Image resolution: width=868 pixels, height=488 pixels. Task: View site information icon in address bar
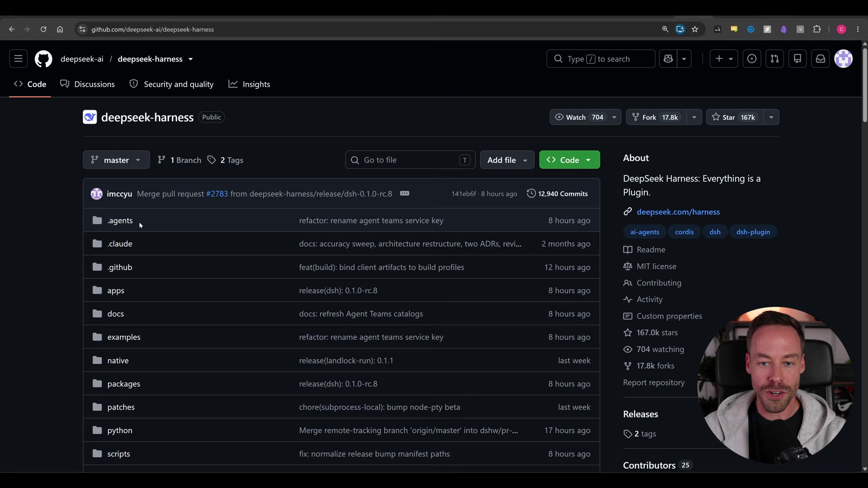(x=82, y=29)
